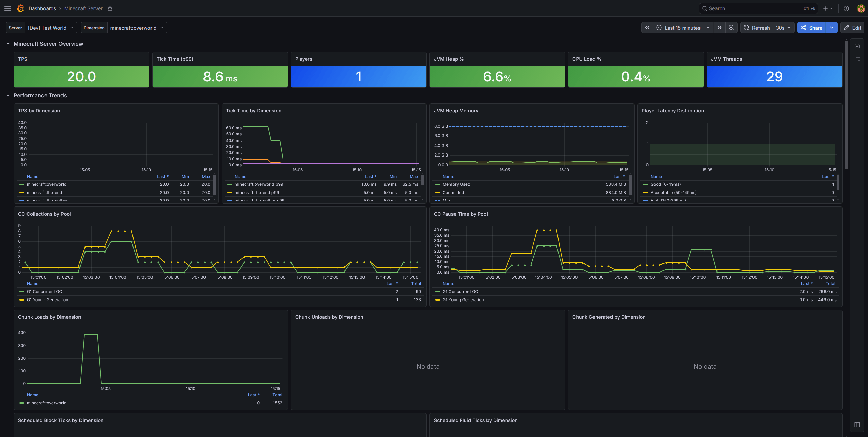Click the Minecraft Server breadcrumb
Image resolution: width=868 pixels, height=437 pixels.
click(x=83, y=8)
